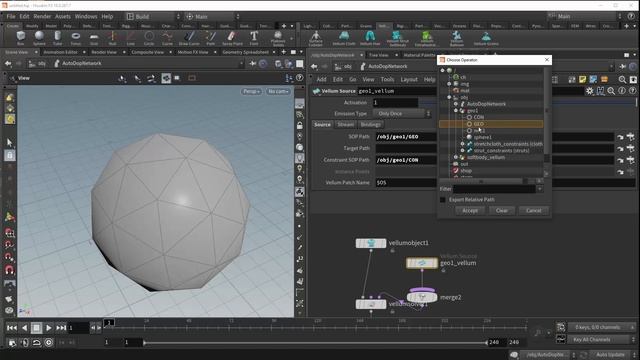Click the Surface Collider shelf tool
This screenshot has width=640, height=360.
click(x=316, y=38)
